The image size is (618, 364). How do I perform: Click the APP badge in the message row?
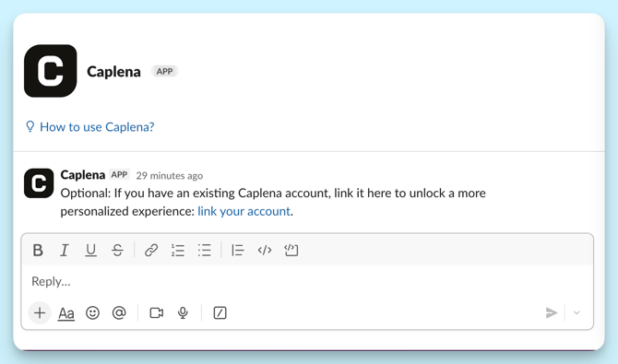point(119,174)
